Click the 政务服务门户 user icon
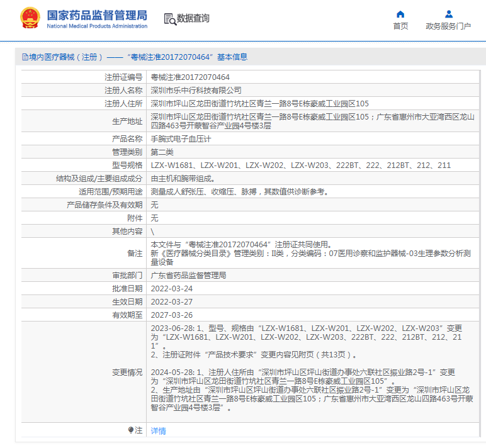Screen dimensions: 486x448 [448, 14]
